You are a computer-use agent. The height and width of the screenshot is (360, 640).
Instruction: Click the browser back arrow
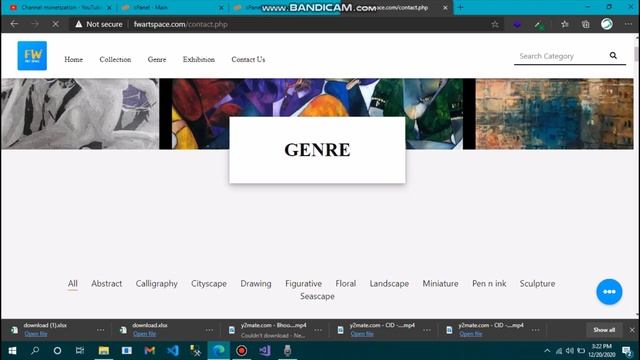[14, 24]
